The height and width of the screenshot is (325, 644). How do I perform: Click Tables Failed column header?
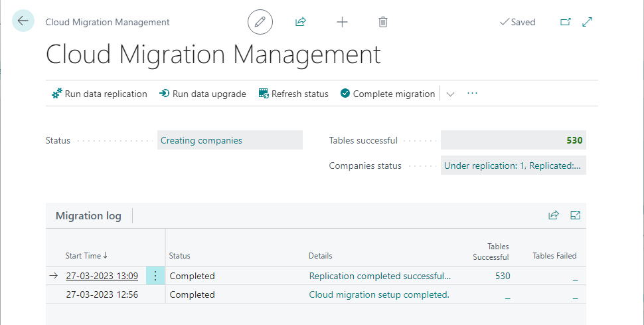click(x=554, y=255)
